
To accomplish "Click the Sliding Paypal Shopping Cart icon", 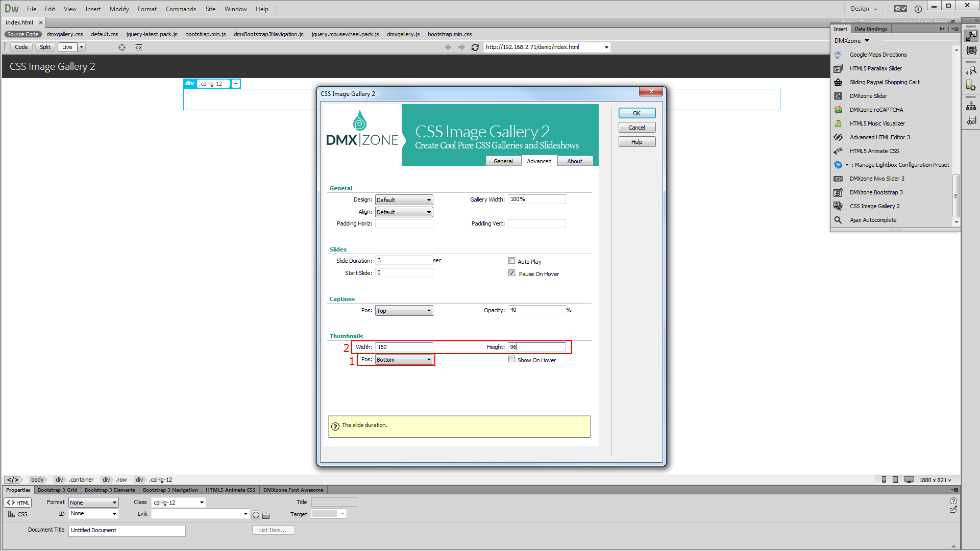I will (x=838, y=82).
